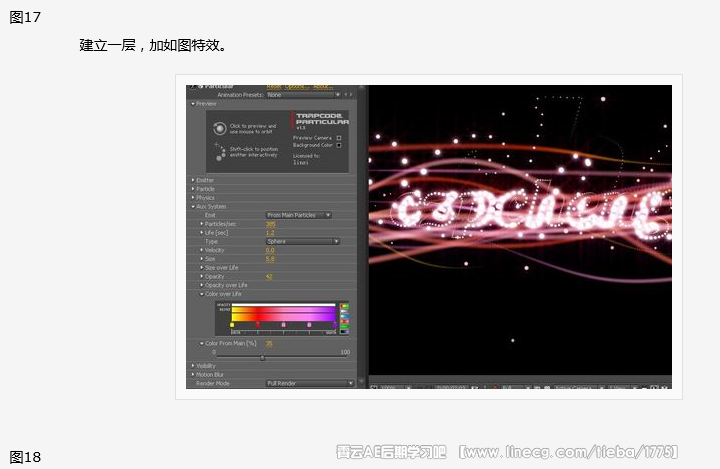Expand the Velocity property

(202, 250)
